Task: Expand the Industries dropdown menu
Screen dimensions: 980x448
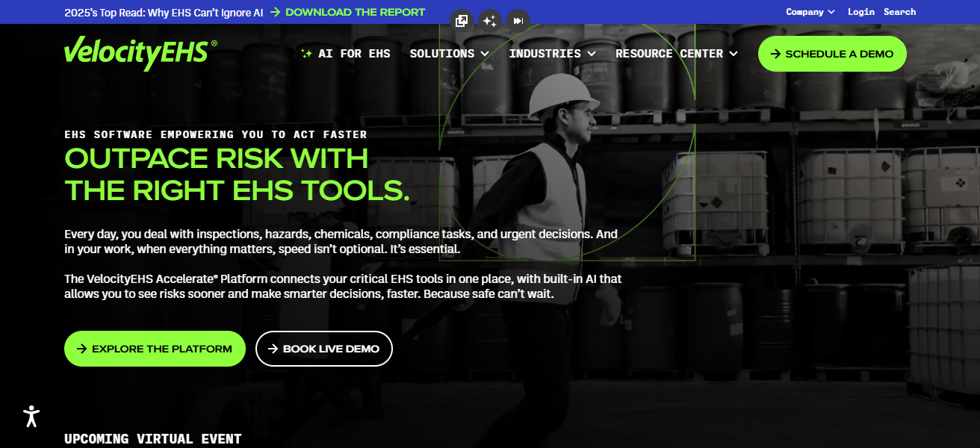Action: (552, 54)
